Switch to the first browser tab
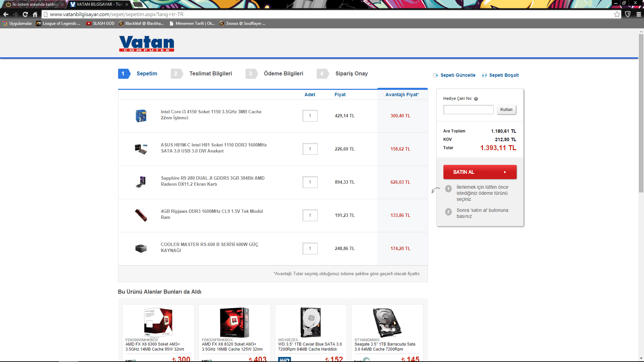 [34, 4]
